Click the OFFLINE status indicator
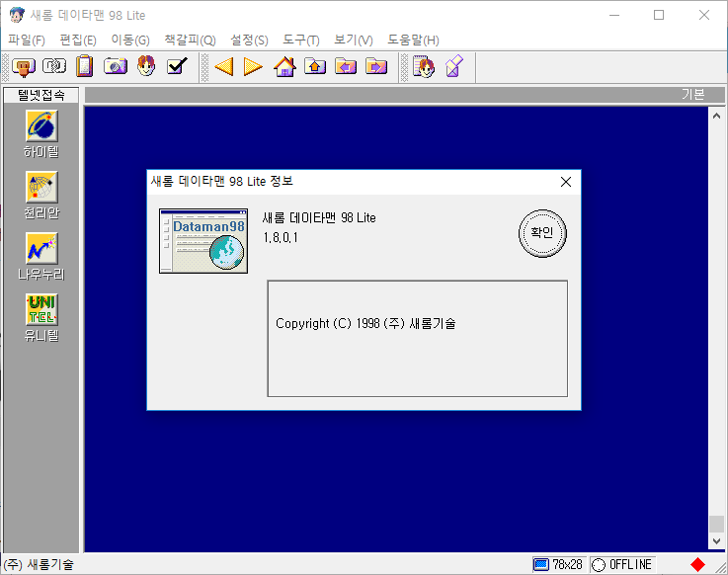 pos(622,565)
